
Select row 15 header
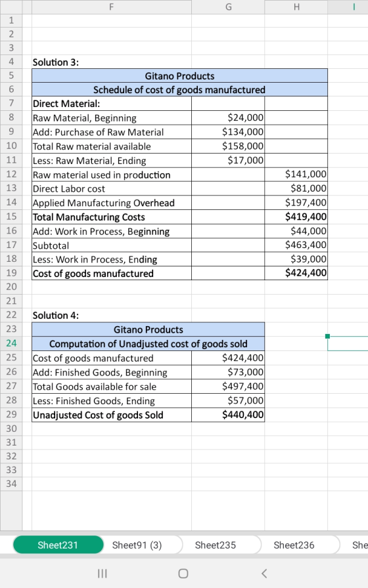11,217
